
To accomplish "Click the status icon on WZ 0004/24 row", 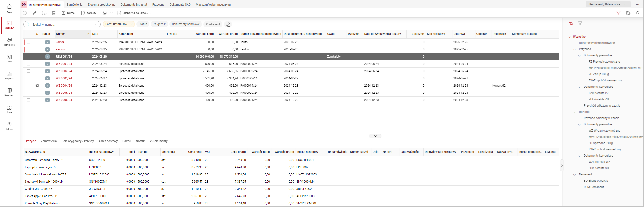I will click(x=37, y=86).
